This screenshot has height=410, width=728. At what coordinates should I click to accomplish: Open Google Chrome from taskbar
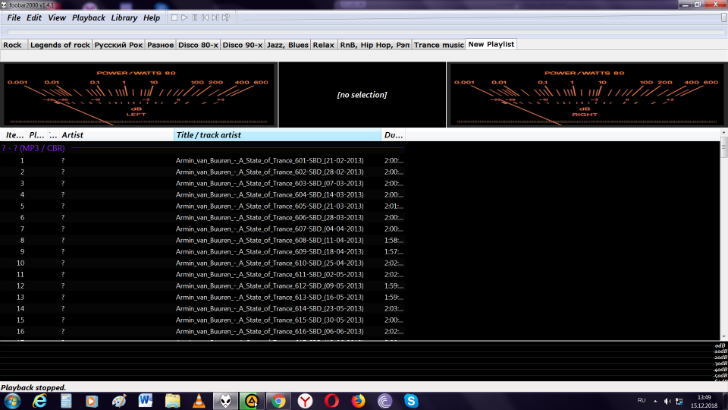279,401
